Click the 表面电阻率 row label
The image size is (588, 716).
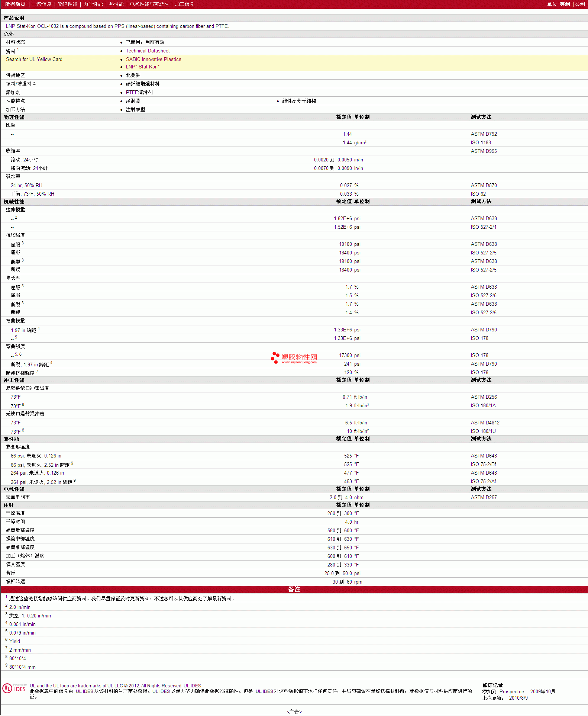18,497
